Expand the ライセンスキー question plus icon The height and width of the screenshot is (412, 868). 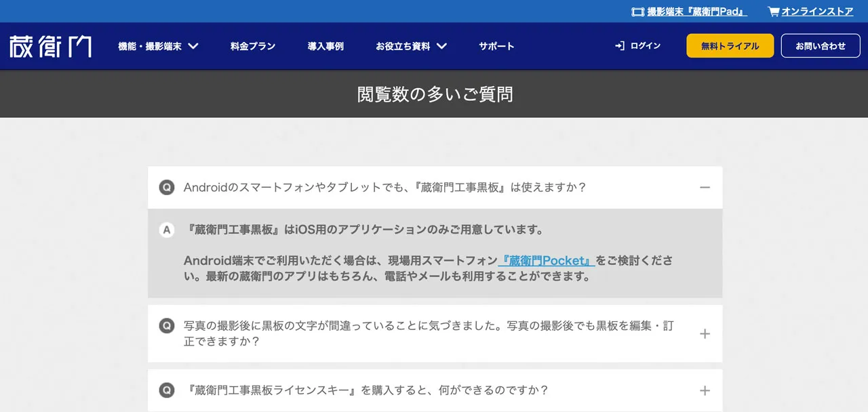tap(705, 390)
